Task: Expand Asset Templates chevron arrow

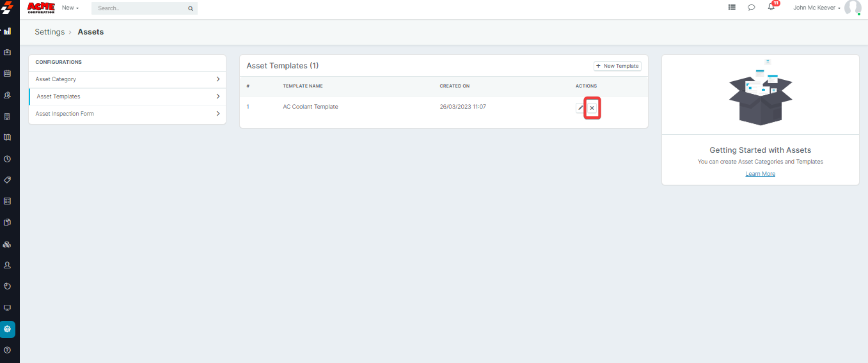Action: (217, 97)
